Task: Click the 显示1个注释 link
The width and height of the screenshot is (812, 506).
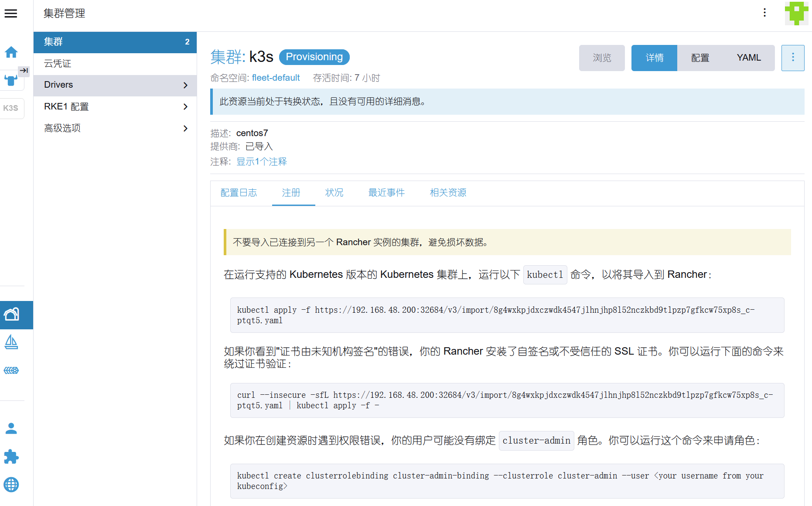Action: coord(262,162)
